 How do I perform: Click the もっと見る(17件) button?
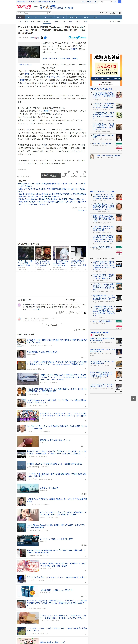point(52,325)
